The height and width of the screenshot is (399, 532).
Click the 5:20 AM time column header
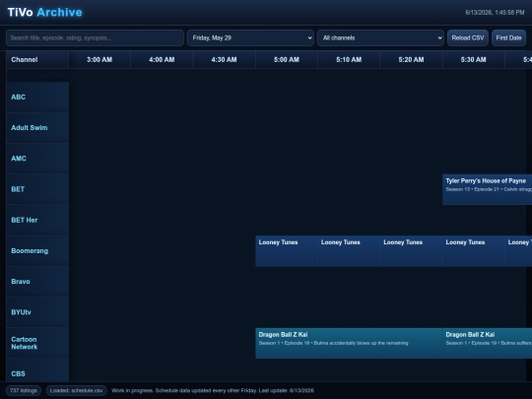point(411,60)
